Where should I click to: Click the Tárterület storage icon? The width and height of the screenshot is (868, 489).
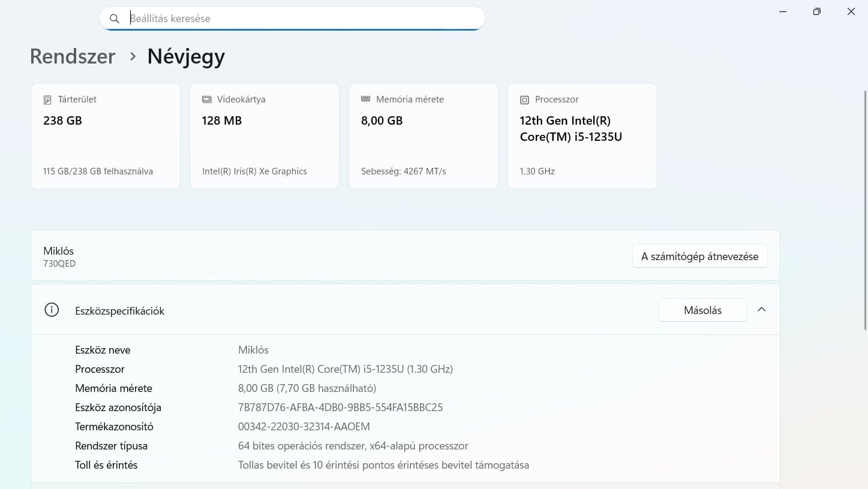(x=48, y=100)
